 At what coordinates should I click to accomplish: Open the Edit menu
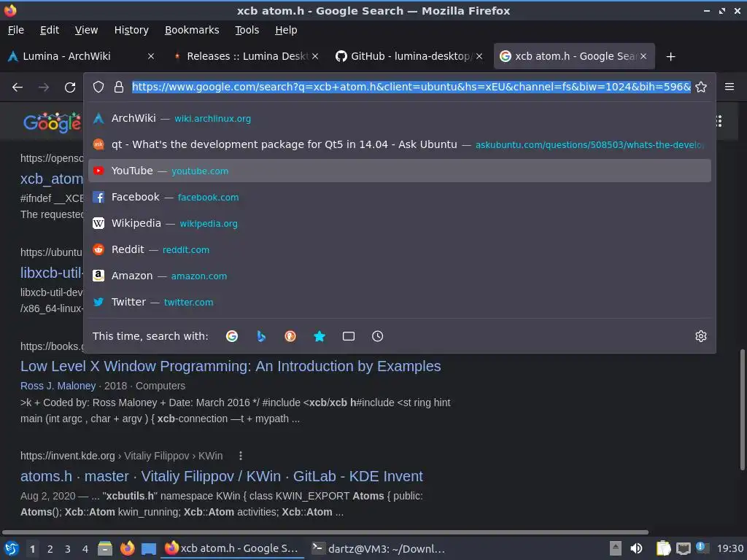tap(50, 30)
